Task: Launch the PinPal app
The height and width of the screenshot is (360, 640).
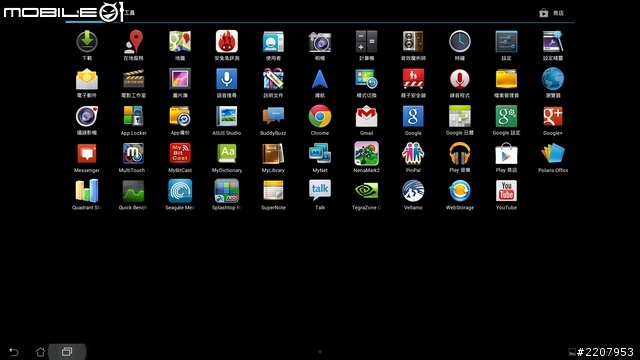Action: click(x=413, y=154)
